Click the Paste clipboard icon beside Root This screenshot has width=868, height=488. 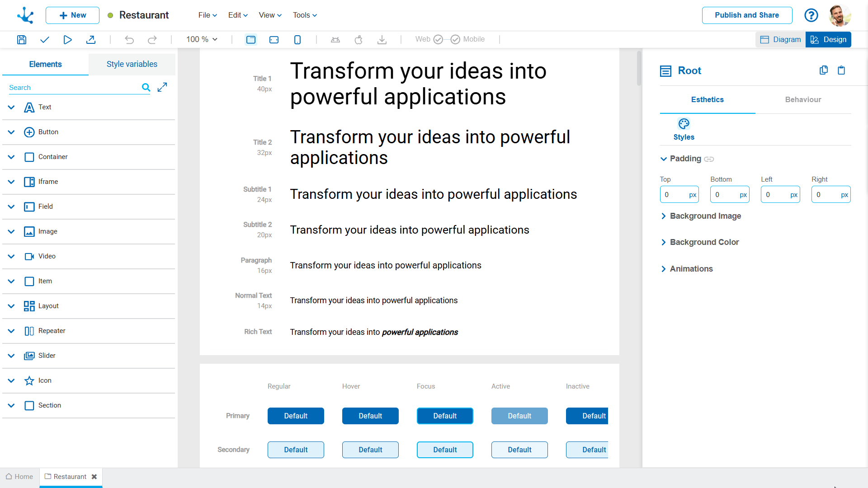pyautogui.click(x=841, y=70)
